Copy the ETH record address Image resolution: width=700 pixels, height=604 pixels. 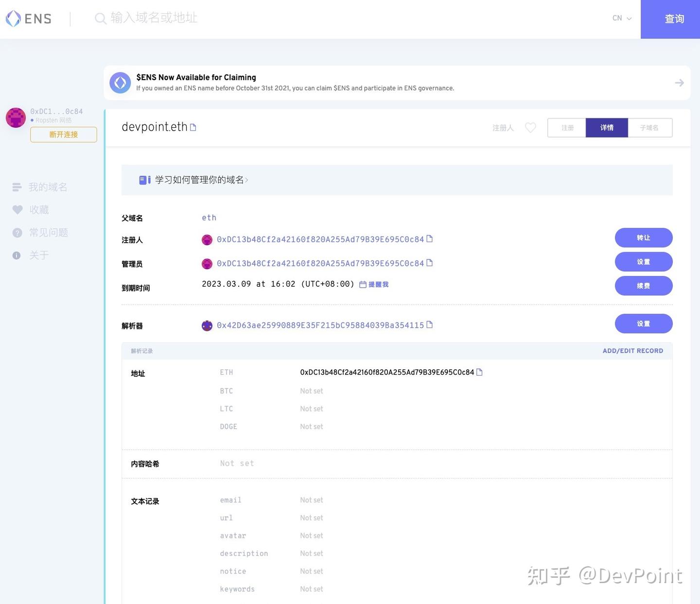[479, 372]
